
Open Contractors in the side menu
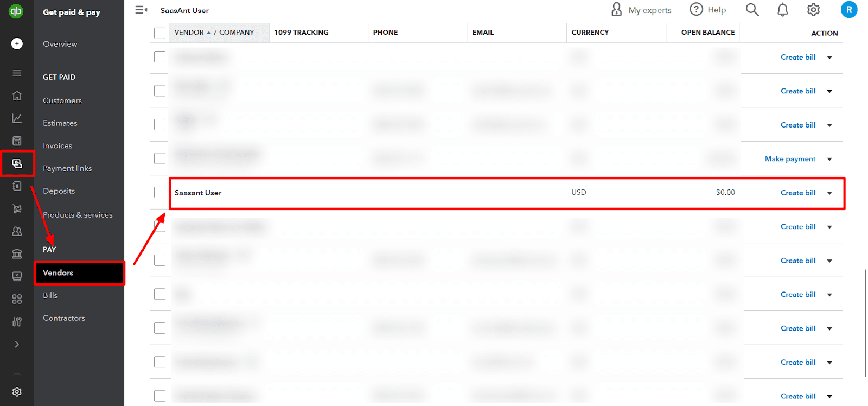coord(64,318)
